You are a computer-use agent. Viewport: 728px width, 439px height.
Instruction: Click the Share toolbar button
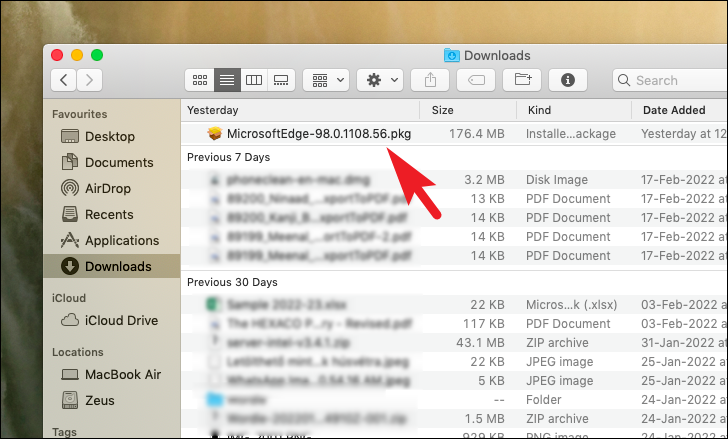pos(430,80)
